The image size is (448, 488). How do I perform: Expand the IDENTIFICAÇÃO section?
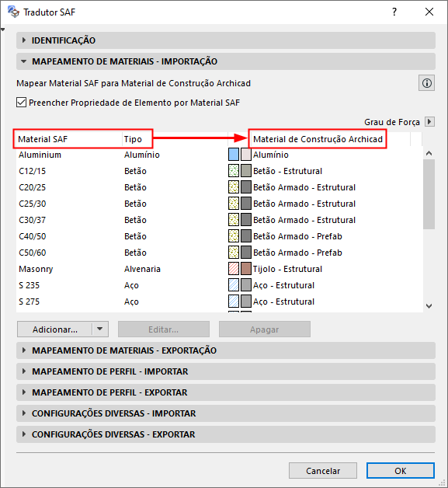coord(226,40)
